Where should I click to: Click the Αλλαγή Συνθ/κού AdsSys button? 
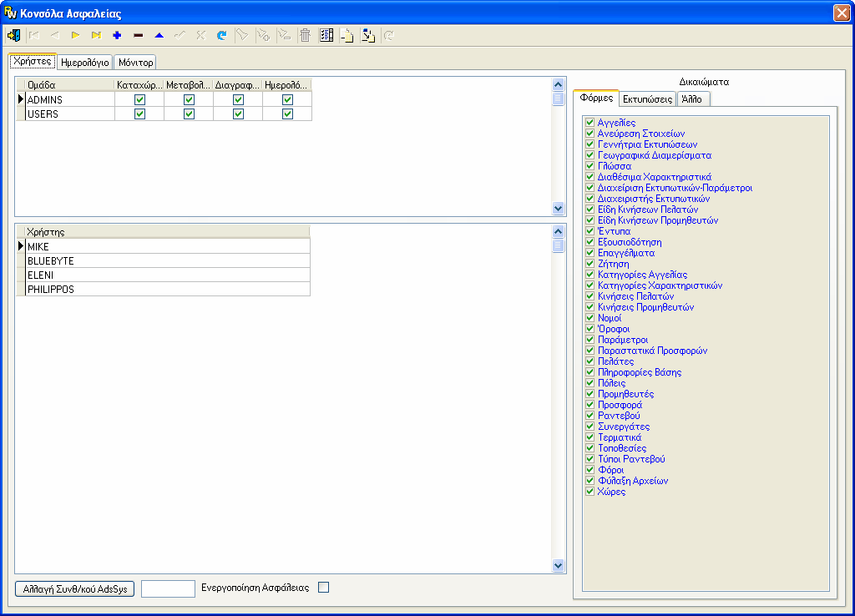74,588
